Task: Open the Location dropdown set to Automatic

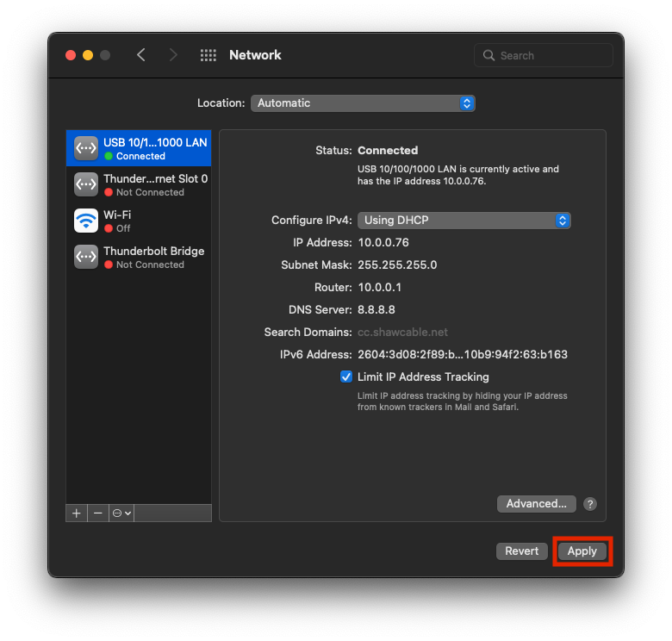Action: point(363,103)
